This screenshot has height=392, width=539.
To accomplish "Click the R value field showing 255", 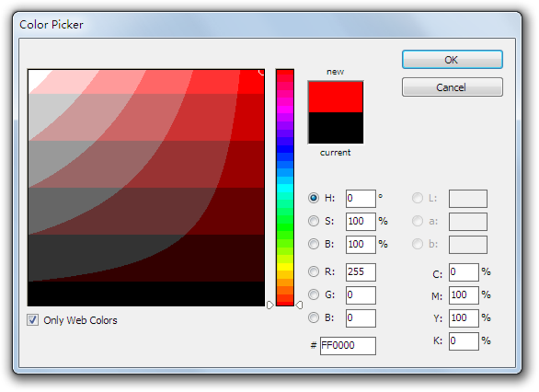I will click(360, 272).
